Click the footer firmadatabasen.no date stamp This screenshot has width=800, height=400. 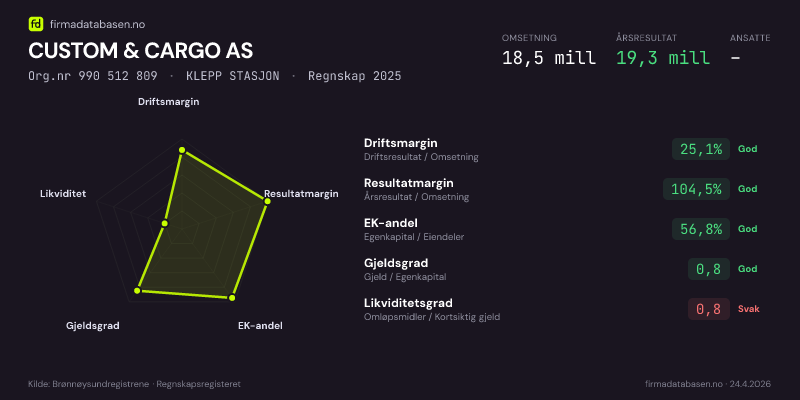coord(708,384)
